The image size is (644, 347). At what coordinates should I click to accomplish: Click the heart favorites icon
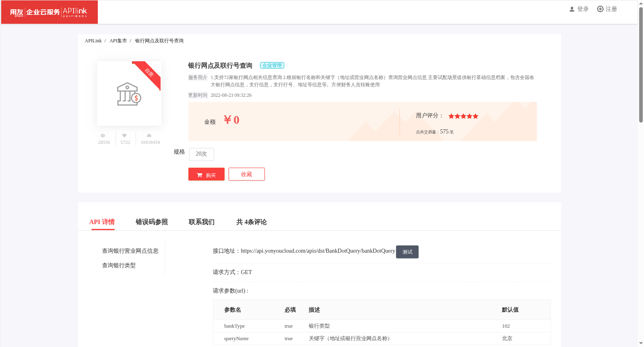pos(124,135)
